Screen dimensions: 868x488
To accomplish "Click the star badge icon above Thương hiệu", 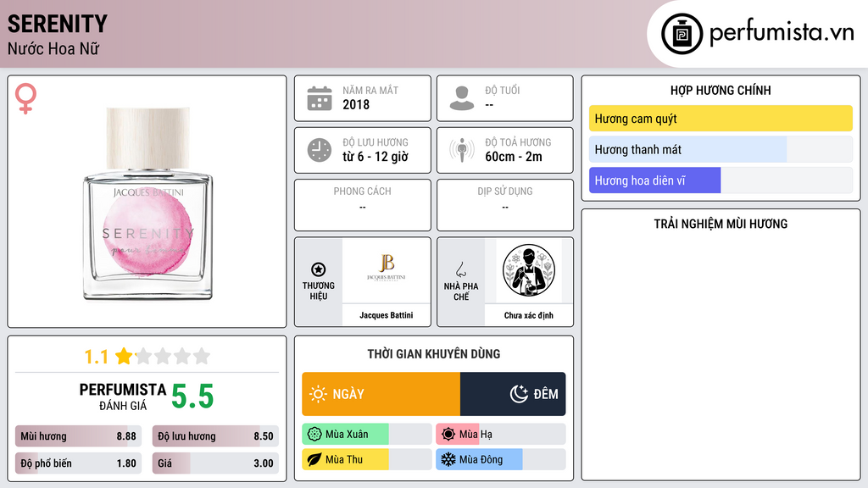I will [319, 269].
